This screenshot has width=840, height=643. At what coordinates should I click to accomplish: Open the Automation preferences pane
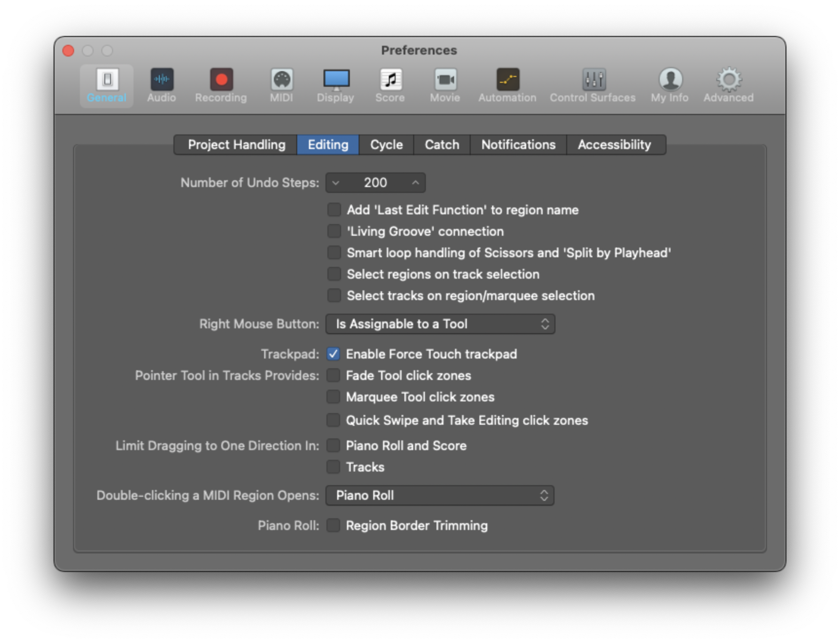coord(507,86)
